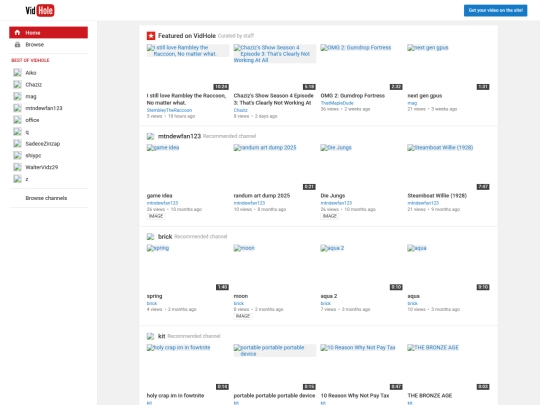Open the next gen gpus thumbnail

coord(448,67)
